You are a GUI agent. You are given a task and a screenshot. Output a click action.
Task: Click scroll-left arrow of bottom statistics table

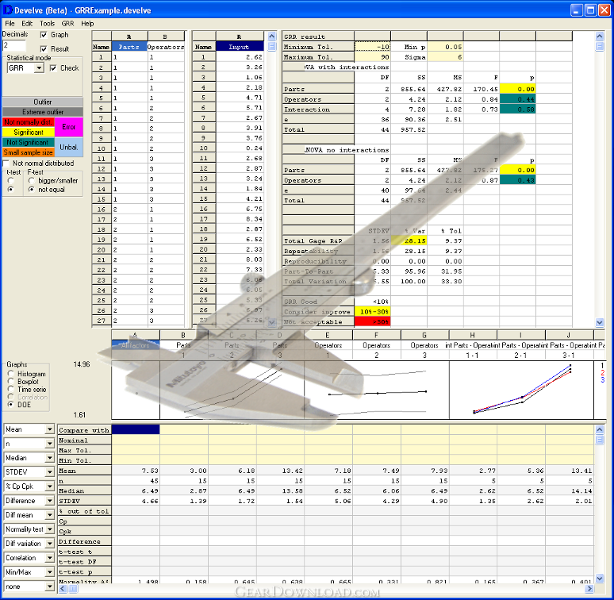click(63, 589)
